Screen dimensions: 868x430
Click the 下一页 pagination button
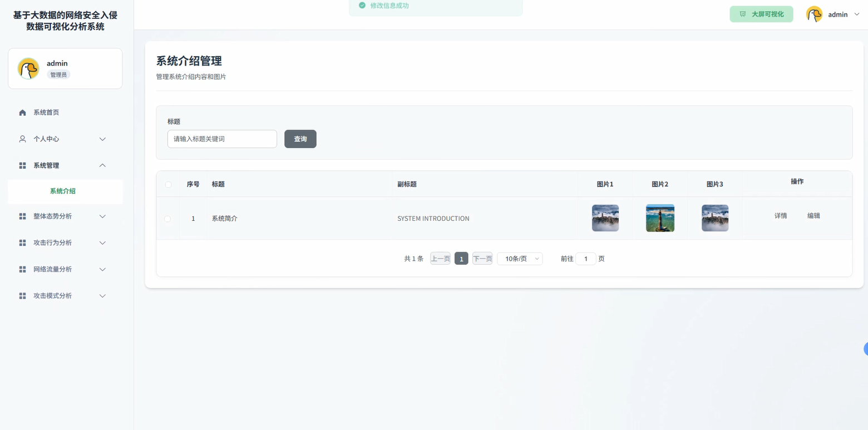coord(482,259)
